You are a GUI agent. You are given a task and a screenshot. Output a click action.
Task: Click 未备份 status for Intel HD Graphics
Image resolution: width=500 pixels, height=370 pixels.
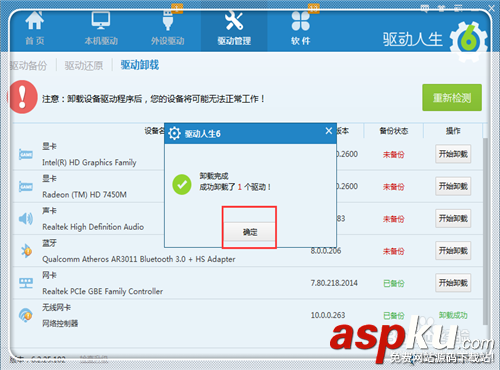click(394, 154)
